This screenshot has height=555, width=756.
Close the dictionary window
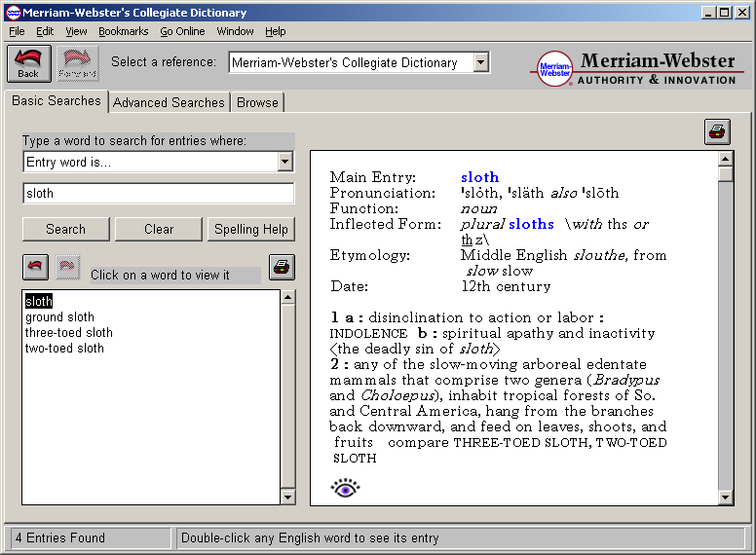(742, 13)
